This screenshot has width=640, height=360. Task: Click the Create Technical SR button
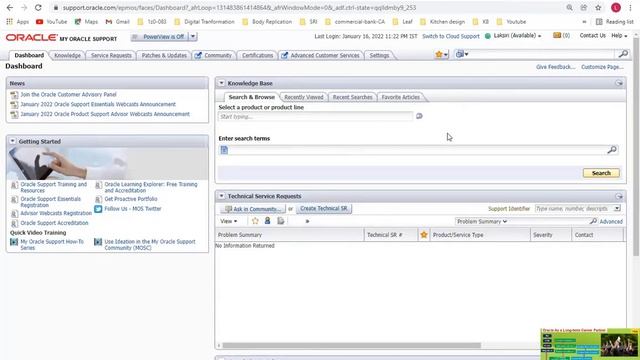[x=324, y=209]
